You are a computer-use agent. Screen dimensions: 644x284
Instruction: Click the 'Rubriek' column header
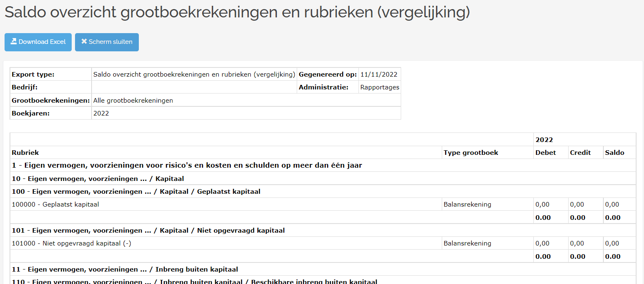(x=25, y=152)
